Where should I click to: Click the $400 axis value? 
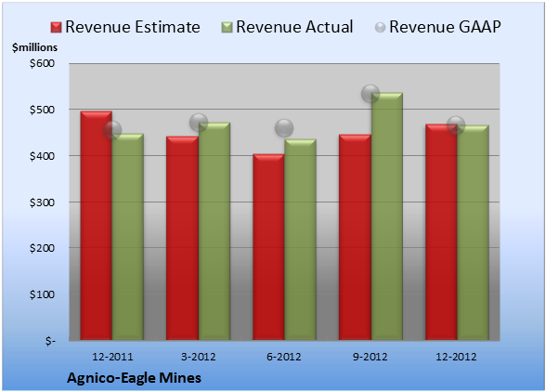[42, 156]
